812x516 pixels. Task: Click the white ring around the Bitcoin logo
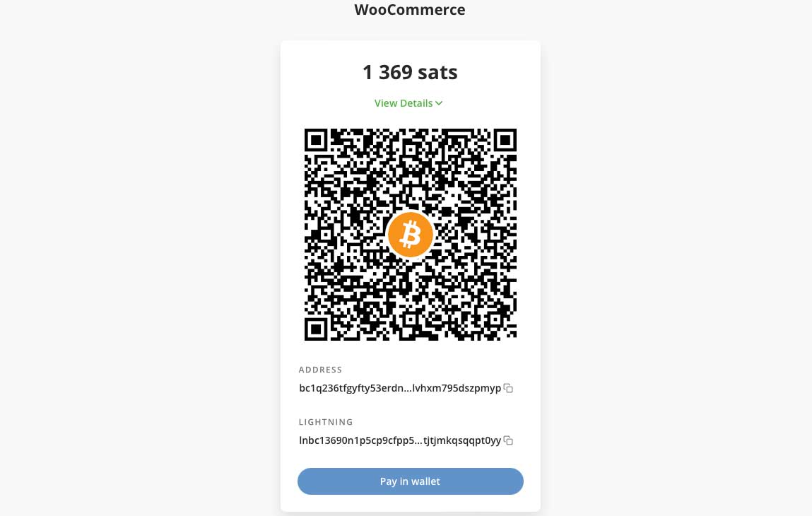[x=410, y=257]
